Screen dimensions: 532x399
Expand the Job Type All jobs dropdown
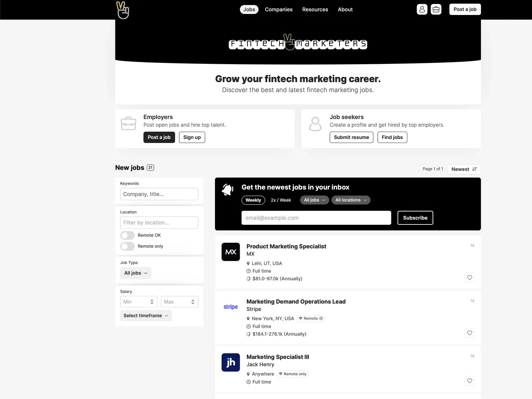coord(136,273)
